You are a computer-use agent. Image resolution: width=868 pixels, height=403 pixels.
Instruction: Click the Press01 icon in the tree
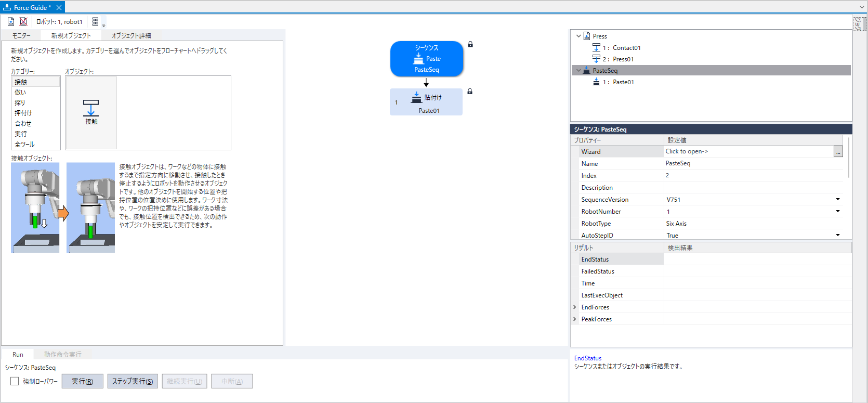(x=596, y=59)
